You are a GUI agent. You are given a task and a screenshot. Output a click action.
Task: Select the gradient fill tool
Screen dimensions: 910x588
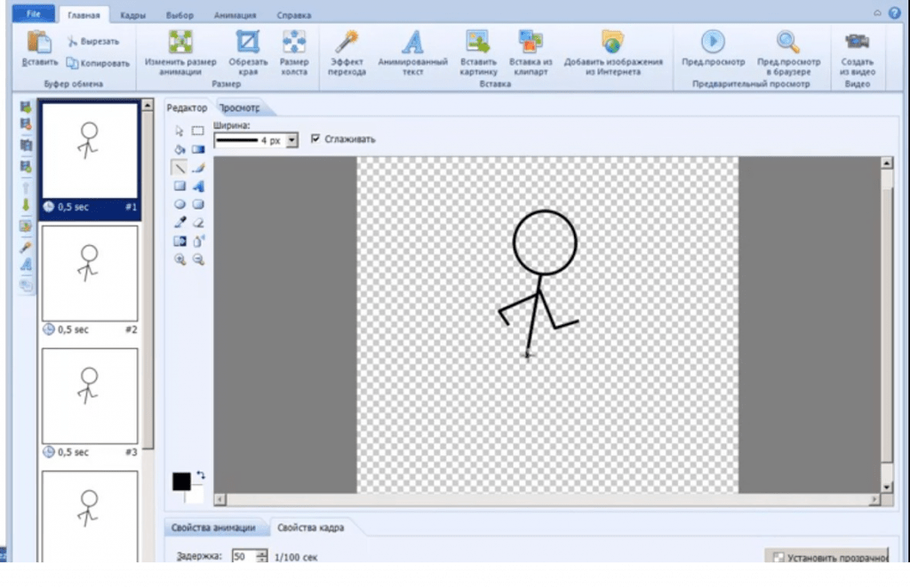click(198, 149)
